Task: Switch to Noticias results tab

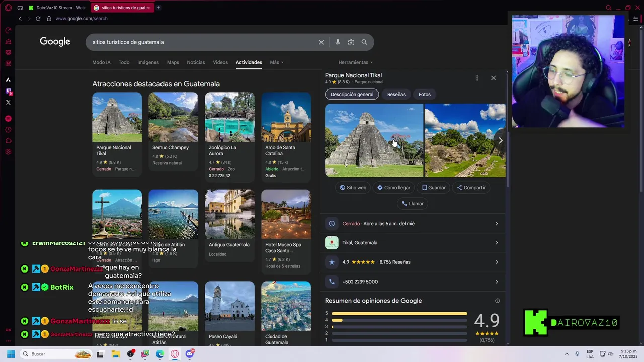Action: point(196,62)
